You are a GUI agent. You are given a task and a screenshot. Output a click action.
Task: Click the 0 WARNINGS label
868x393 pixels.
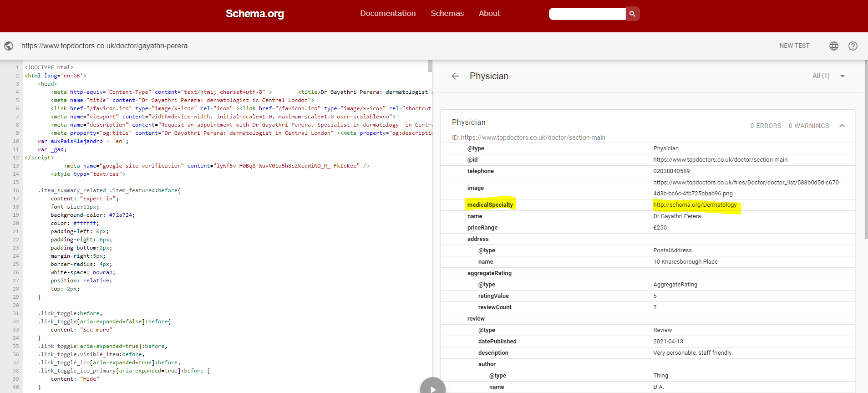[809, 126]
